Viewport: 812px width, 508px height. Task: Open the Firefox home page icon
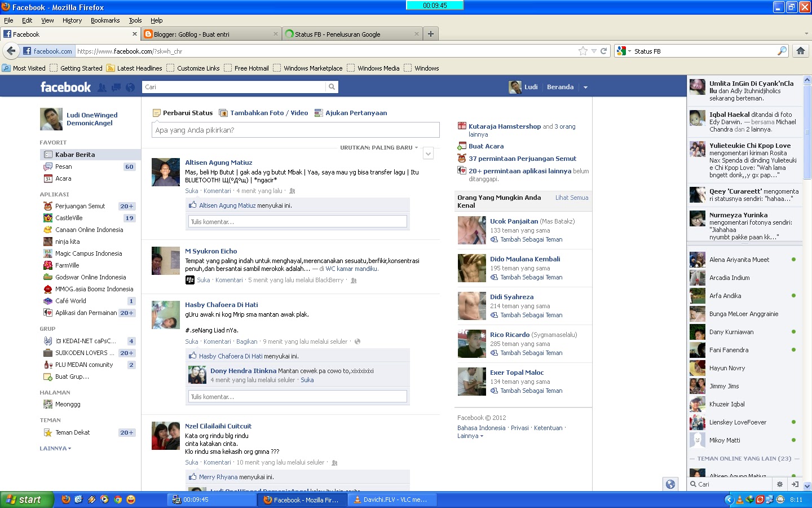[x=800, y=51]
